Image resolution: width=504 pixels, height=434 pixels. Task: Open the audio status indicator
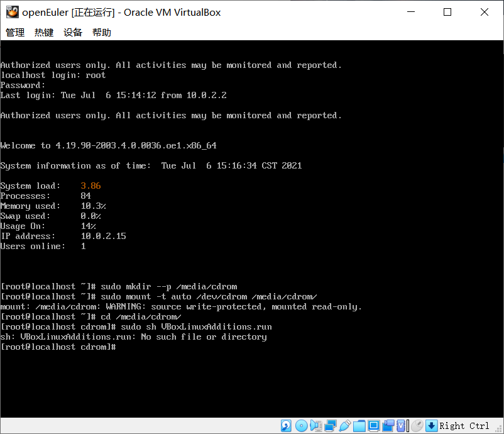(x=316, y=426)
